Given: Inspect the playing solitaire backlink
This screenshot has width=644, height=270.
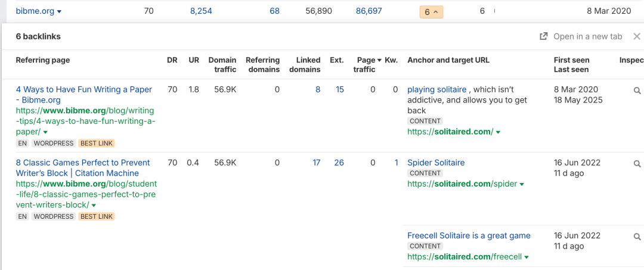Looking at the screenshot, I should 637,91.
